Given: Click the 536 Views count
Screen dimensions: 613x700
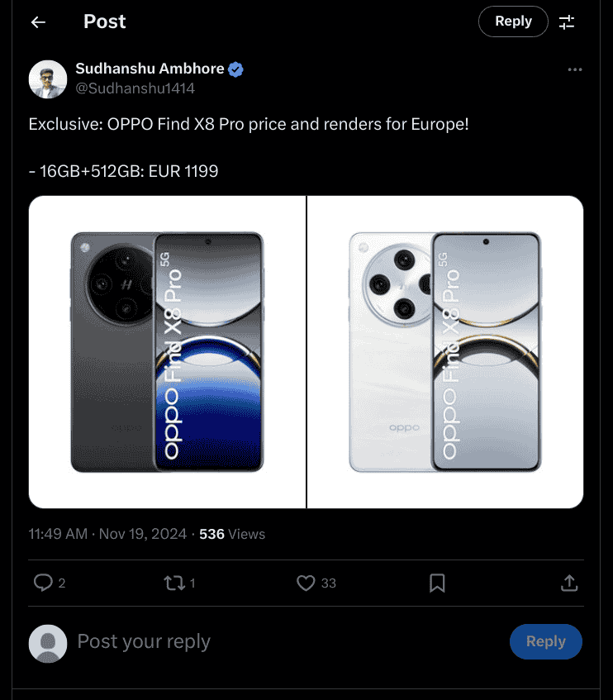Looking at the screenshot, I should [232, 534].
